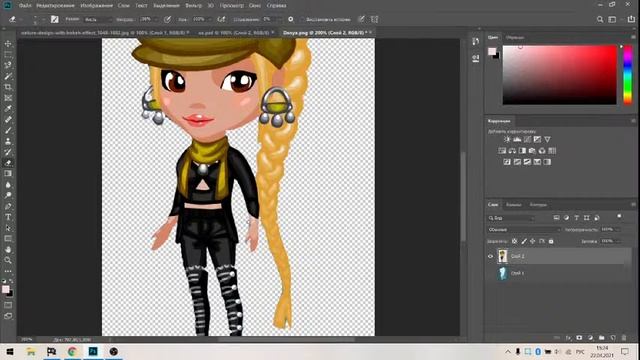
Task: Toggle lock position
Action: point(533,241)
